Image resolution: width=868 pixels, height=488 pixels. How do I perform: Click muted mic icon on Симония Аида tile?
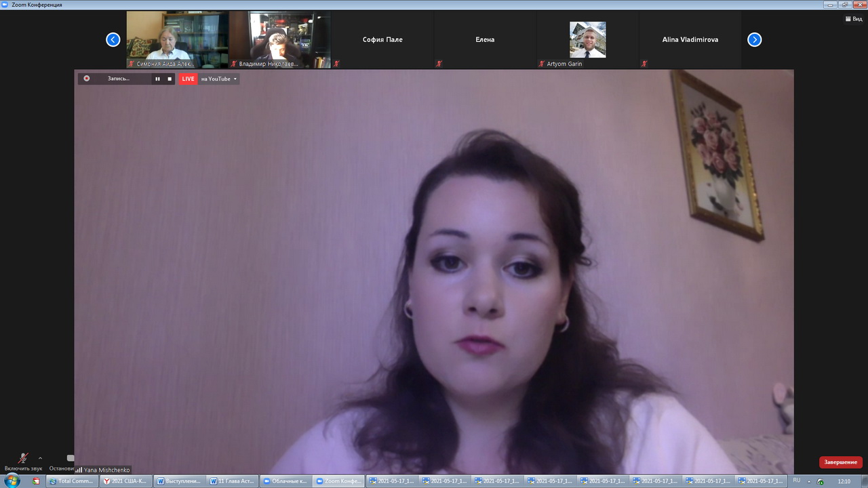(132, 64)
